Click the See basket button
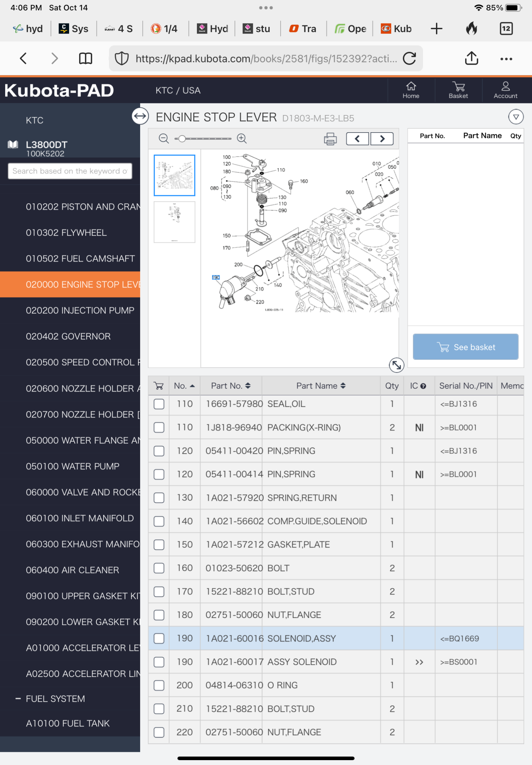The height and width of the screenshot is (765, 532). [x=465, y=347]
